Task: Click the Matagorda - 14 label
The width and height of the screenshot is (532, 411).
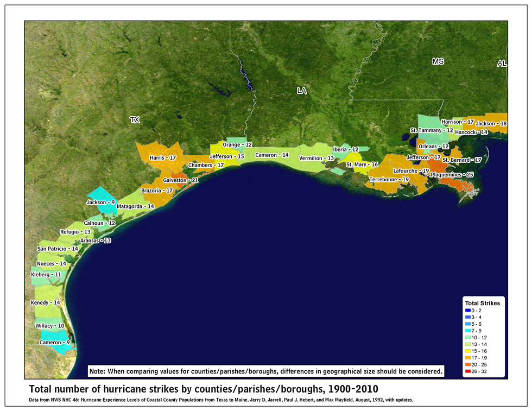Action: (x=135, y=206)
